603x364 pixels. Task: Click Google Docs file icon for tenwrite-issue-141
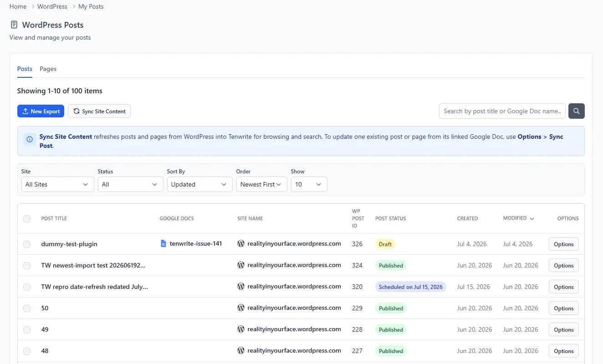(x=164, y=244)
